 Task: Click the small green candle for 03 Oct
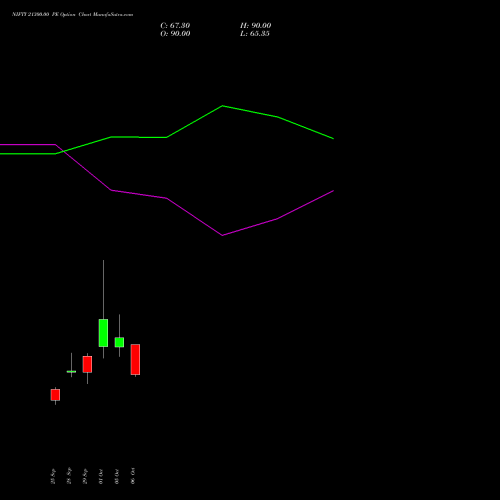click(119, 342)
